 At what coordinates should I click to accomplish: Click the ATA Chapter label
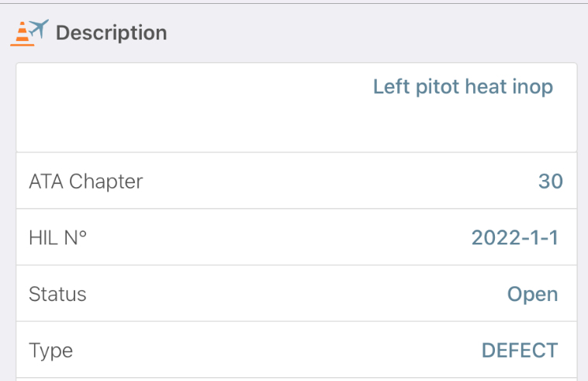86,182
